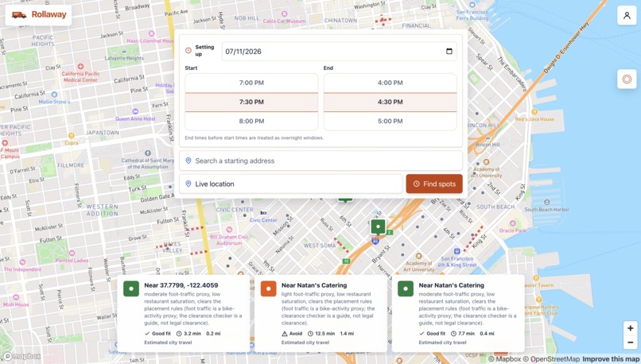Open the calendar picker icon in date field

tap(449, 51)
